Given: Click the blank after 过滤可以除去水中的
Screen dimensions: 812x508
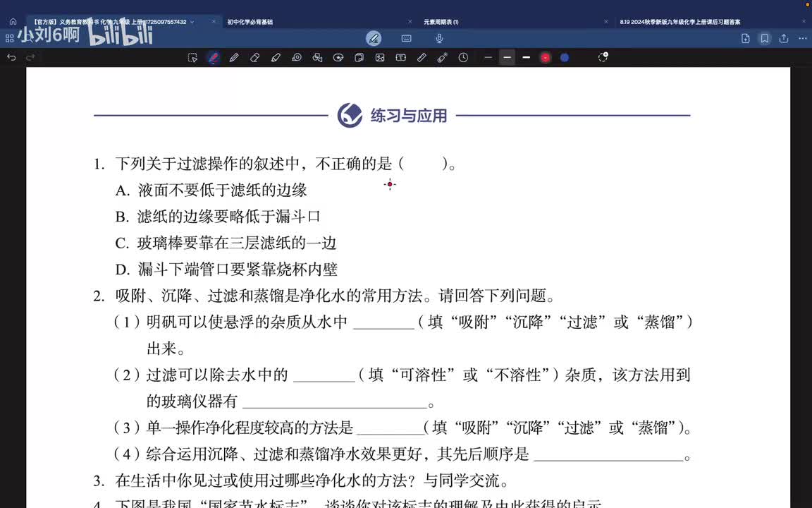Looking at the screenshot, I should tap(324, 375).
